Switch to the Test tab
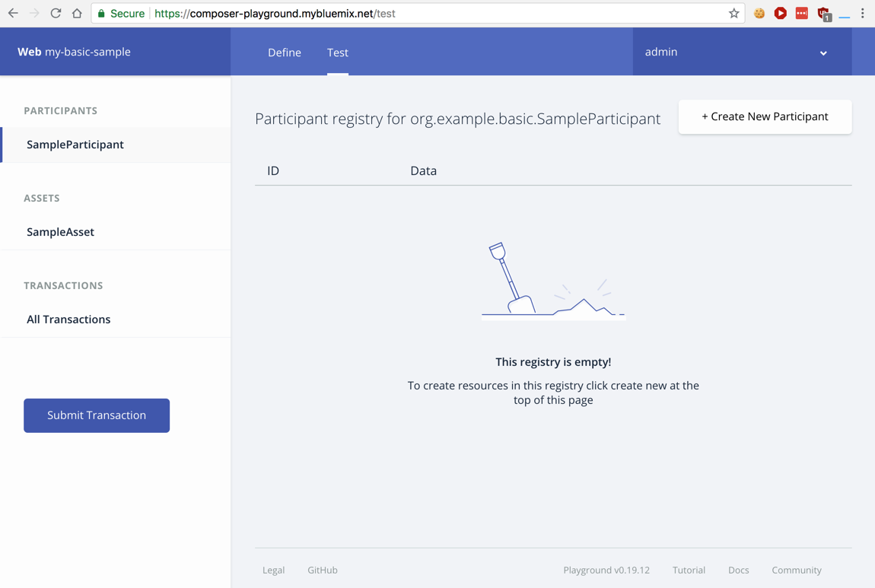This screenshot has height=588, width=875. tap(338, 52)
